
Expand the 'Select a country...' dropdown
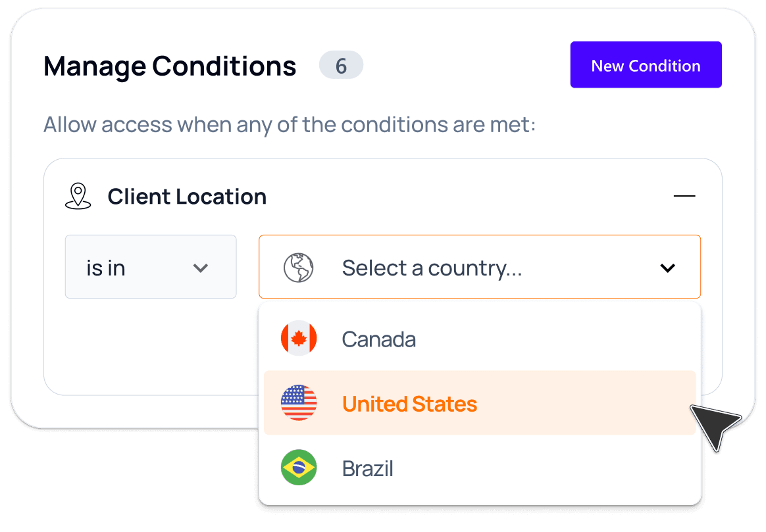tap(480, 267)
